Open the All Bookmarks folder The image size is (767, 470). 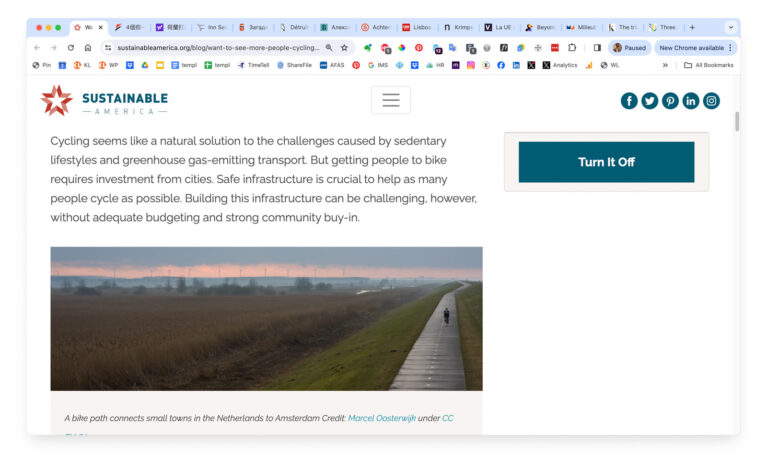(x=708, y=65)
